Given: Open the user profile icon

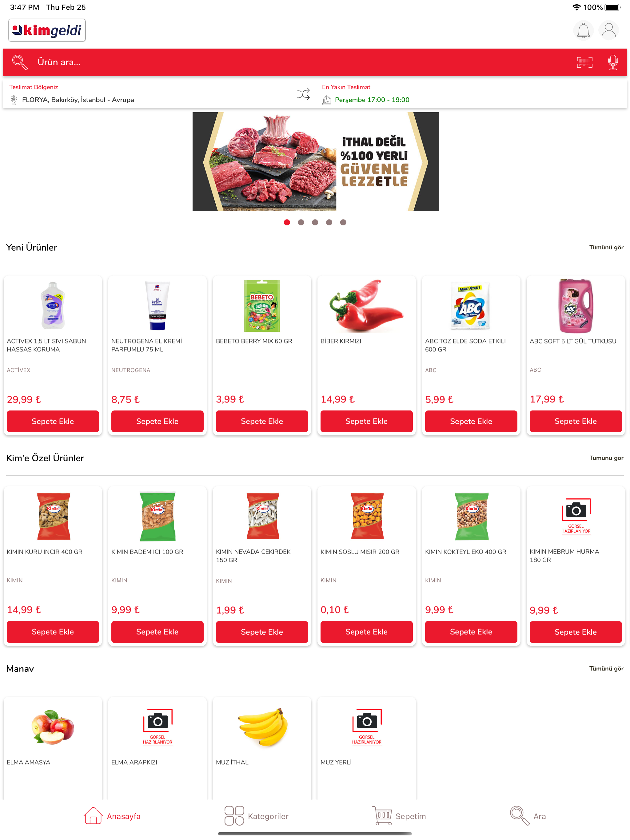Looking at the screenshot, I should click(x=608, y=30).
